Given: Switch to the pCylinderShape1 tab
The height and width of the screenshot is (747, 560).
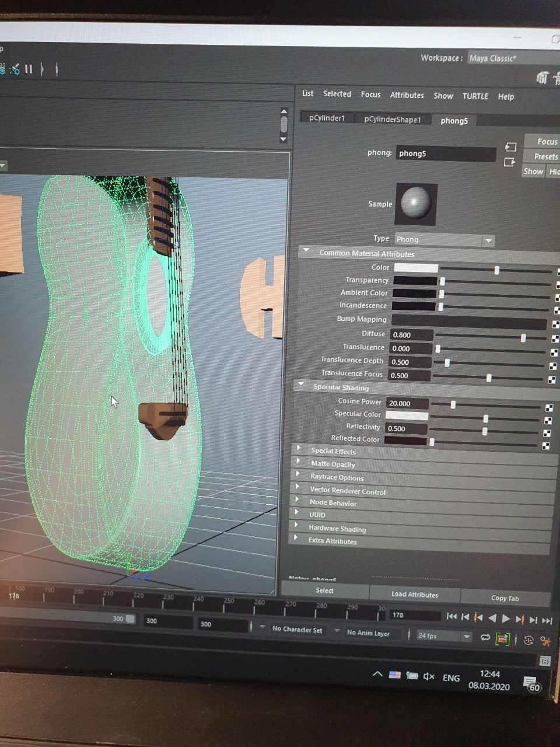Looking at the screenshot, I should pos(393,119).
